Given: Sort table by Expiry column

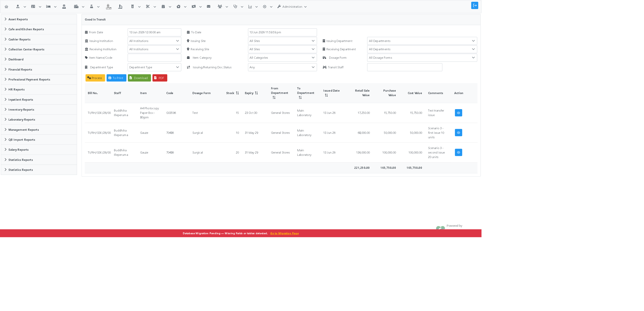Looking at the screenshot, I should coord(256,93).
